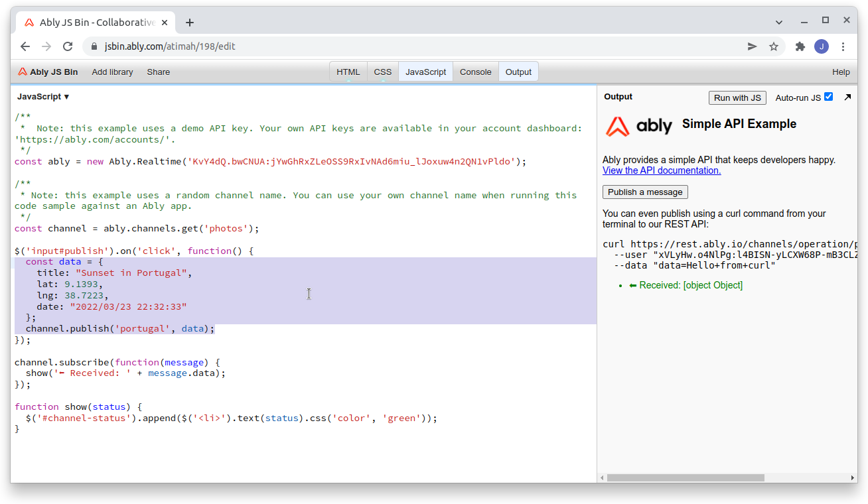Click the Received: [object Object] message
The image size is (868, 504).
[x=686, y=285]
